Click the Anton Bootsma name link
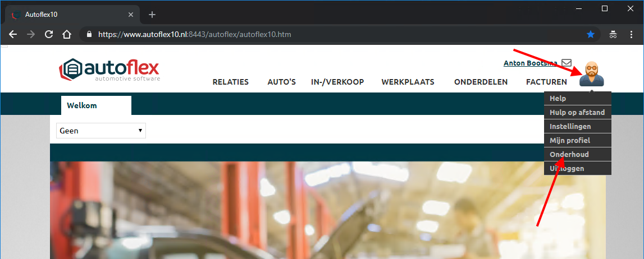This screenshot has width=644, height=259. point(531,63)
